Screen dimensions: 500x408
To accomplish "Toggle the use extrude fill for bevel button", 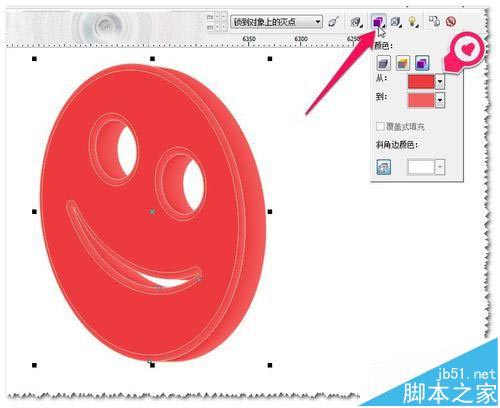I will pos(384,167).
